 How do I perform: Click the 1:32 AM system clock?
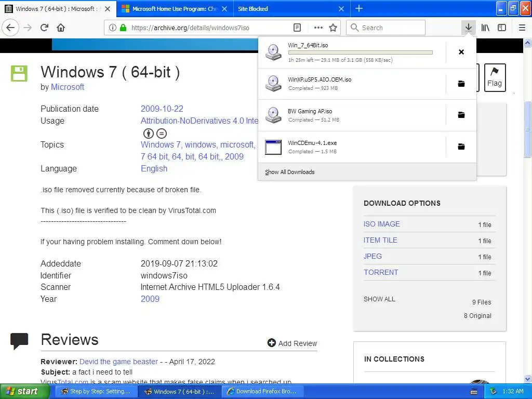click(x=513, y=392)
